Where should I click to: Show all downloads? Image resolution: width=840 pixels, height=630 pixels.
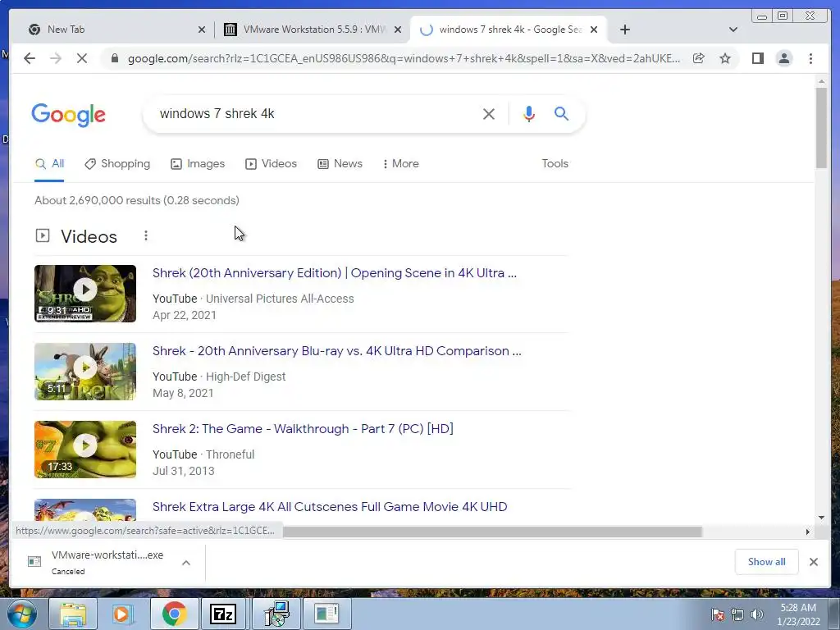tap(767, 562)
